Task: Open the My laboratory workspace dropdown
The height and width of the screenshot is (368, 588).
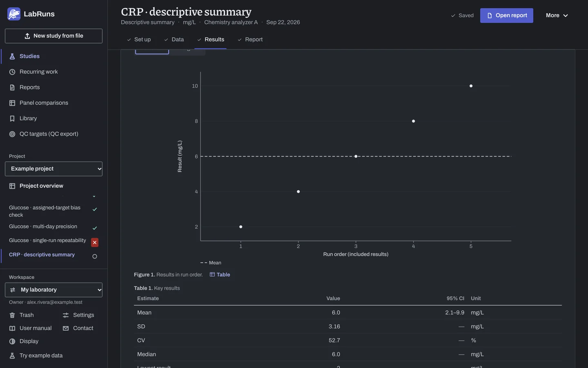Action: point(53,290)
